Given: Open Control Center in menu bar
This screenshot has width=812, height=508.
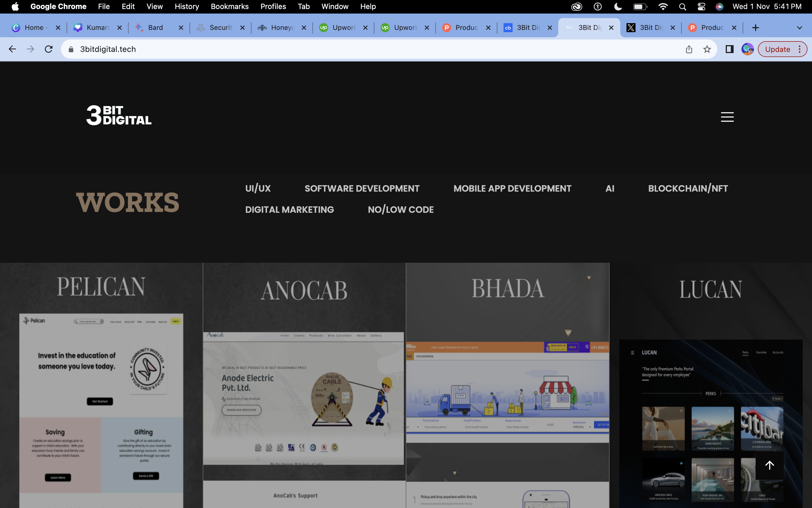Looking at the screenshot, I should tap(701, 6).
